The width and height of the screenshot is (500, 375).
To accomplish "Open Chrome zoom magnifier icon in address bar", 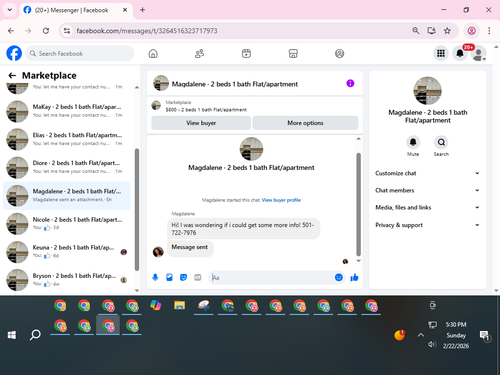I will pyautogui.click(x=416, y=31).
